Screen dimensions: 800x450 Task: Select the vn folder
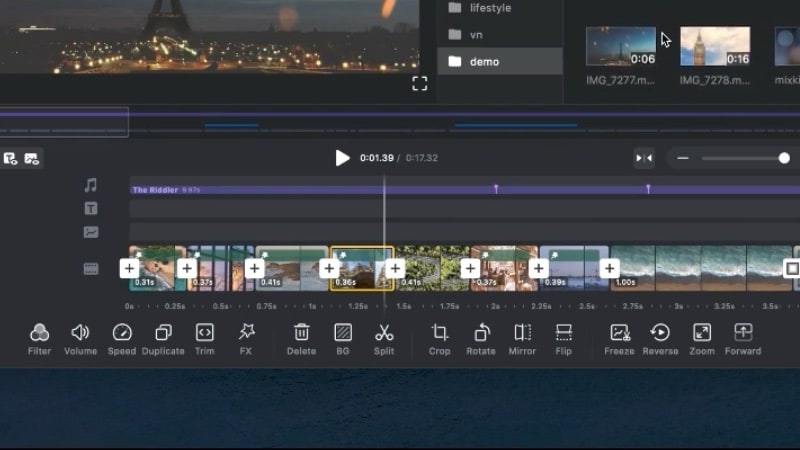click(x=476, y=35)
